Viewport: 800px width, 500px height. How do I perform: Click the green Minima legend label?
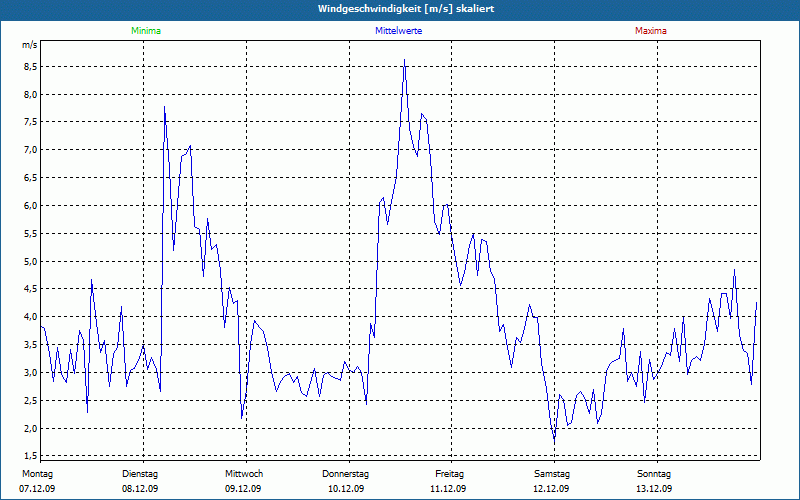coord(146,31)
